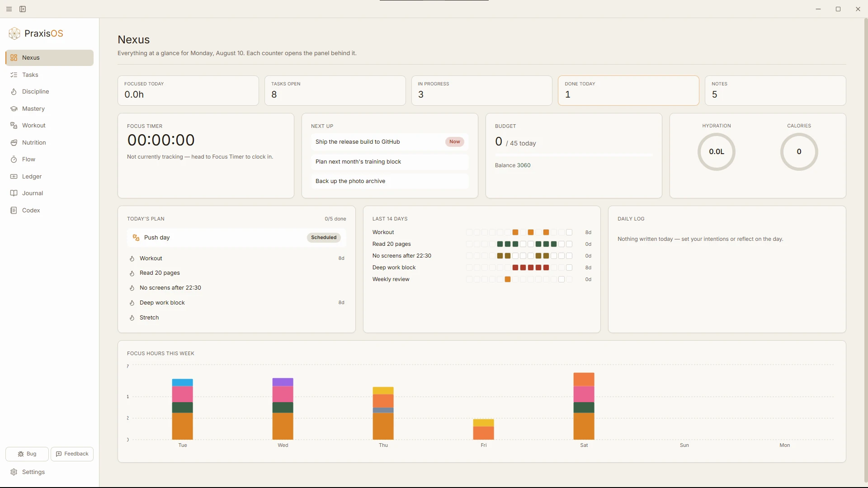Click the Sat focus hours bar
Viewport: 868px width, 488px height.
(x=584, y=406)
